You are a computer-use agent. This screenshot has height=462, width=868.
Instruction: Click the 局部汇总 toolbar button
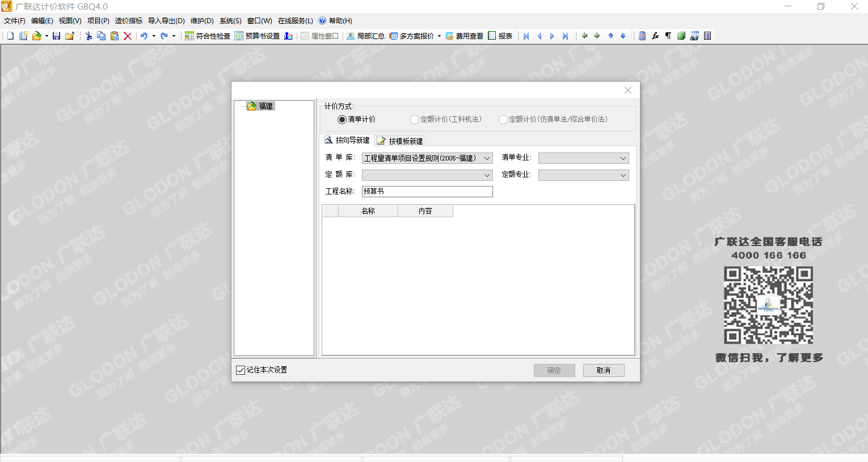pos(365,36)
